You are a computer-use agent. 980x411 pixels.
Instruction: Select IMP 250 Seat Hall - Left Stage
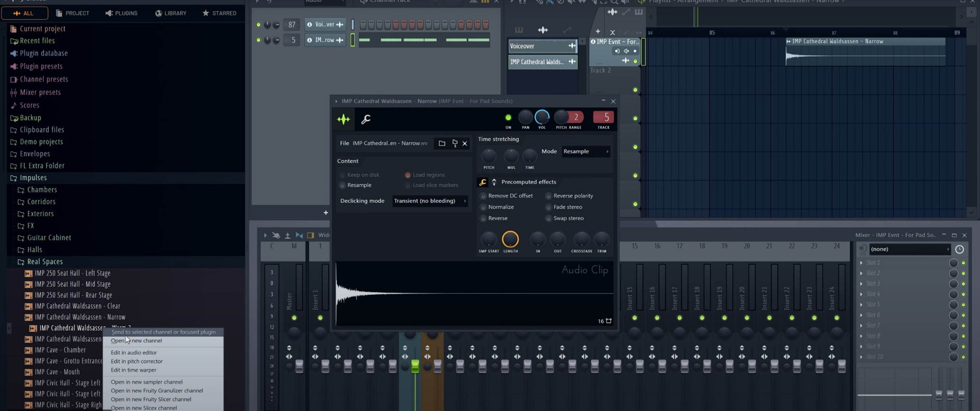point(73,274)
